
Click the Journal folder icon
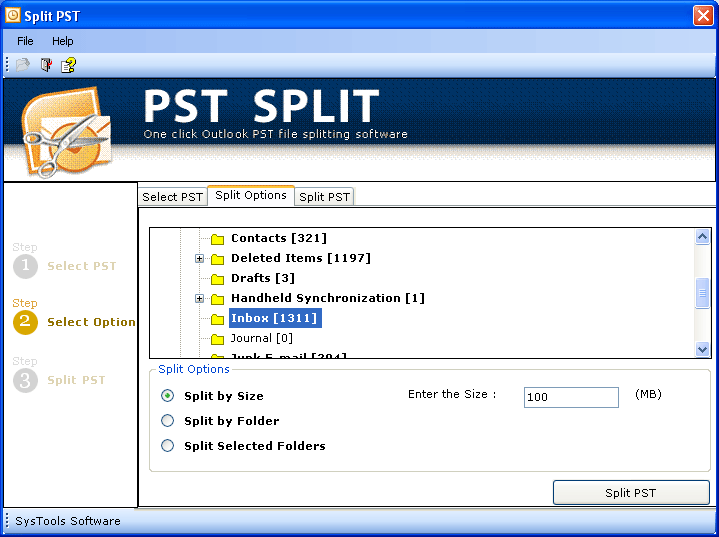[x=217, y=339]
